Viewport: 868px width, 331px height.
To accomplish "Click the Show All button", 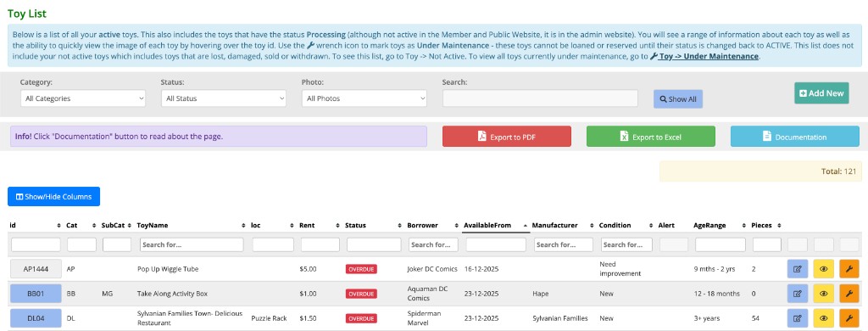I will tap(678, 99).
